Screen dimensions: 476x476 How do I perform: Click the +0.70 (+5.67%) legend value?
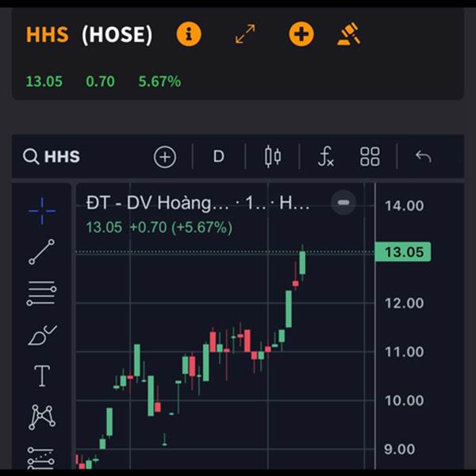click(181, 228)
